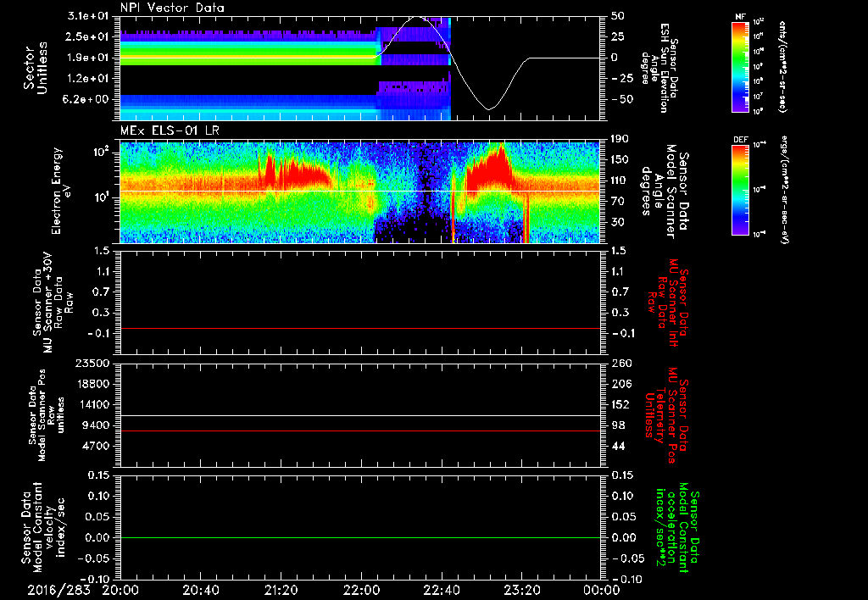Viewport: 868px width, 600px height.
Task: Click the '22:40' time axis label
Action: pos(441,591)
